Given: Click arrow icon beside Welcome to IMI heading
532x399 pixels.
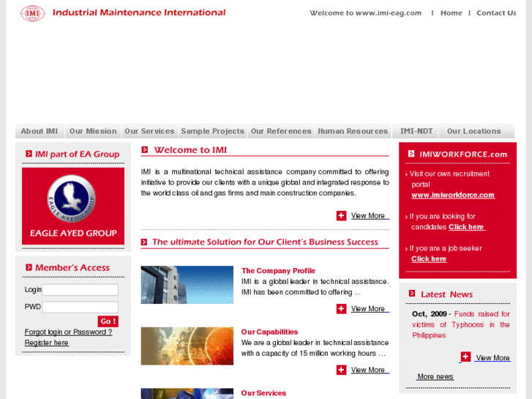Looking at the screenshot, I should [x=145, y=150].
